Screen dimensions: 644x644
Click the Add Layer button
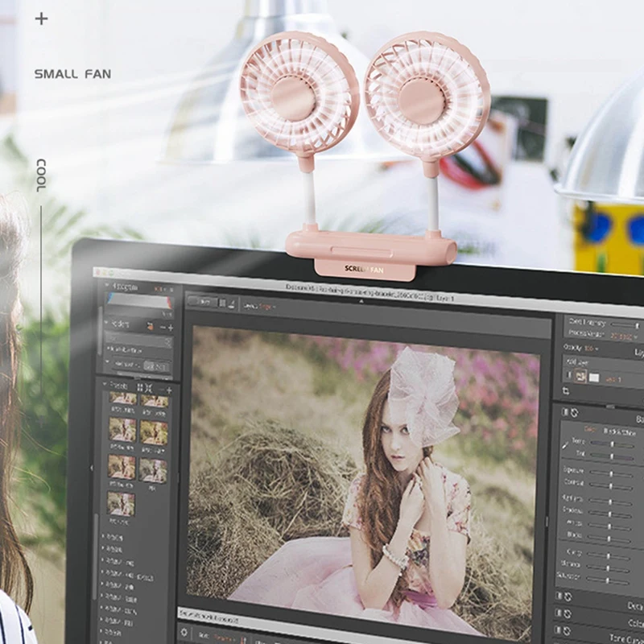pyautogui.click(x=576, y=362)
